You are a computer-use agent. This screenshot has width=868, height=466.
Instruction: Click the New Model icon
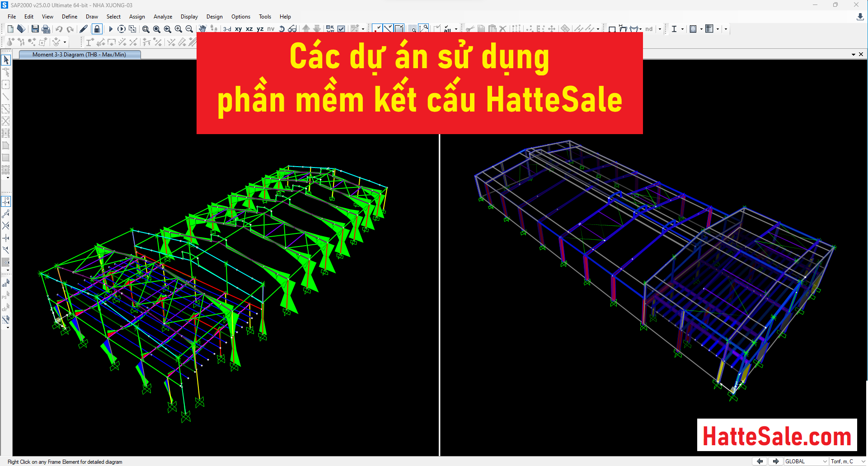pos(10,29)
